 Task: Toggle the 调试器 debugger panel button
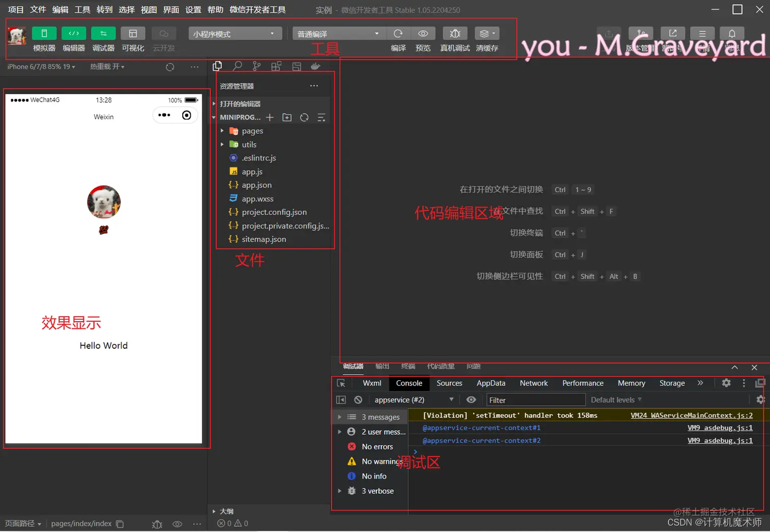pos(103,34)
